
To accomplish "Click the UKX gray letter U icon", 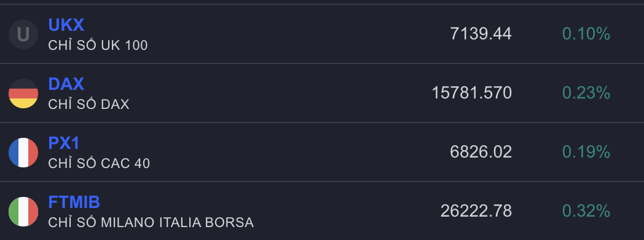I will point(23,34).
